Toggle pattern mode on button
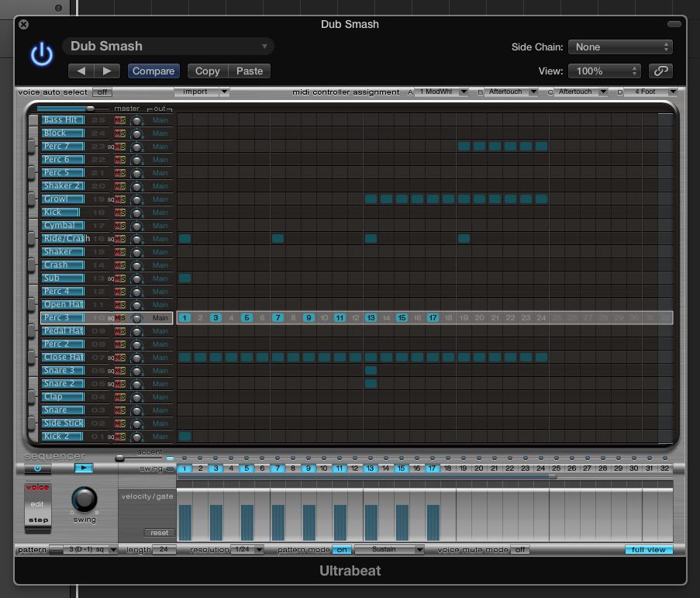This screenshot has width=700, height=598. (342, 550)
